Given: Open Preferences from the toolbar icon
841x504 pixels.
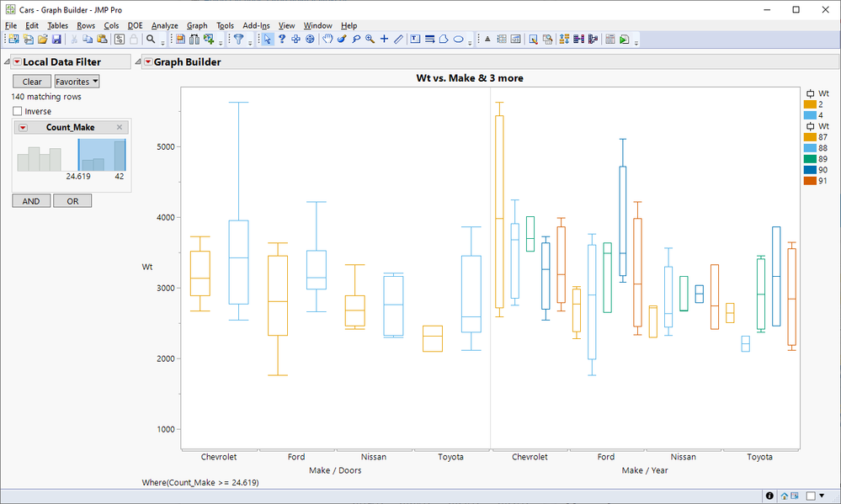Looking at the screenshot, I should (x=119, y=40).
